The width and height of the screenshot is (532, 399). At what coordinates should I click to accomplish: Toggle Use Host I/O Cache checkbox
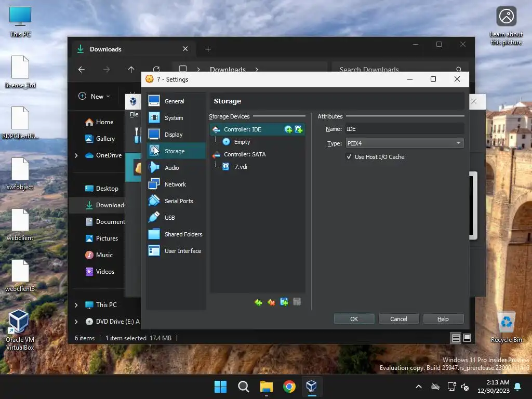pyautogui.click(x=349, y=157)
